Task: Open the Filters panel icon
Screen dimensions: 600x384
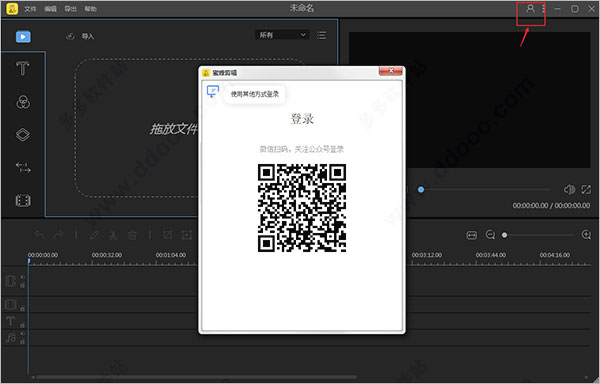Action: tap(23, 102)
